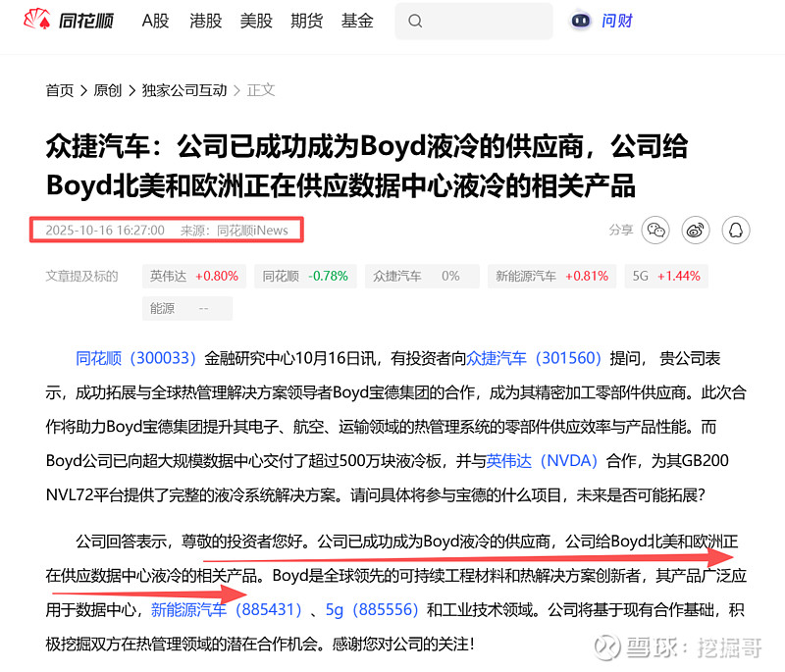Image resolution: width=785 pixels, height=672 pixels.
Task: Open the 5g（885556）link in article
Action: [x=372, y=609]
